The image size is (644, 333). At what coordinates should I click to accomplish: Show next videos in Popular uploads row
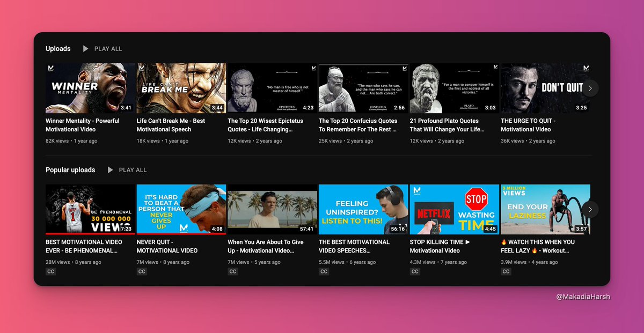[x=590, y=209]
